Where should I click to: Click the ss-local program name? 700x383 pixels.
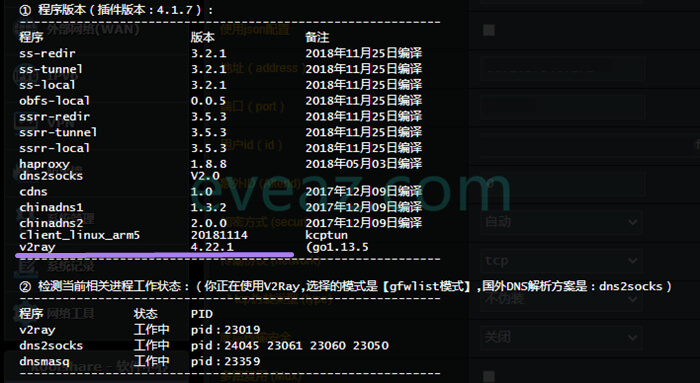pyautogui.click(x=47, y=85)
